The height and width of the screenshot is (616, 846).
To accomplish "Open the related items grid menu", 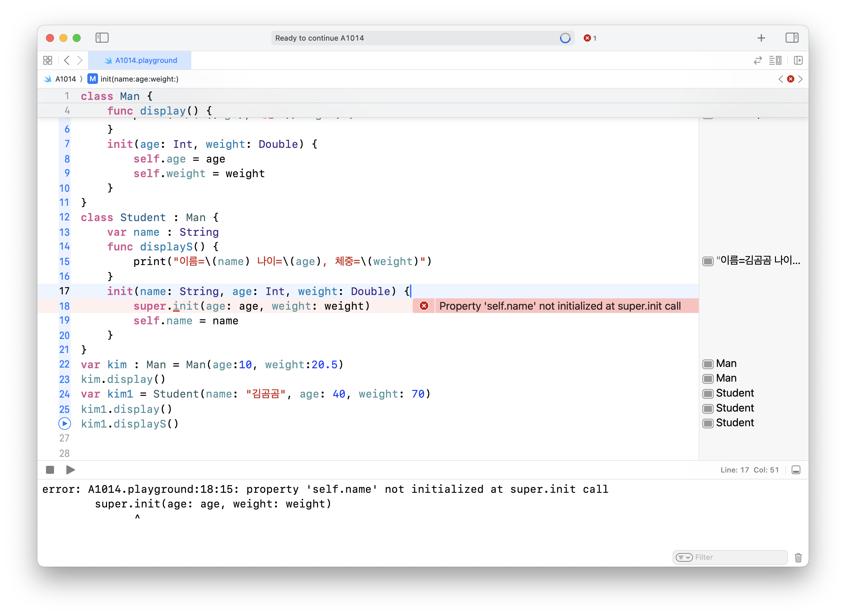I will [48, 60].
